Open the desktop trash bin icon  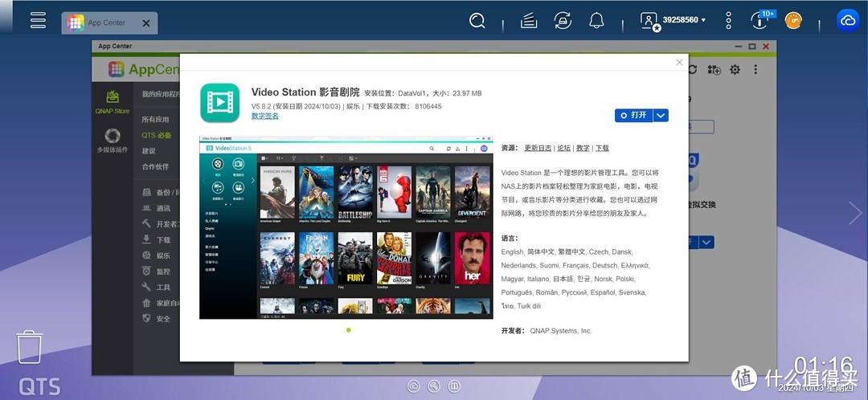click(x=29, y=347)
